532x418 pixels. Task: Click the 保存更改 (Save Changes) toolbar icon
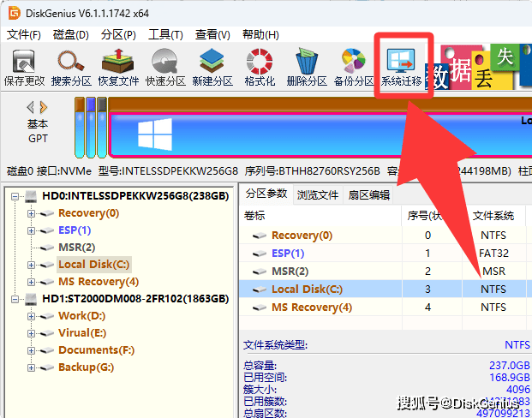[24, 67]
